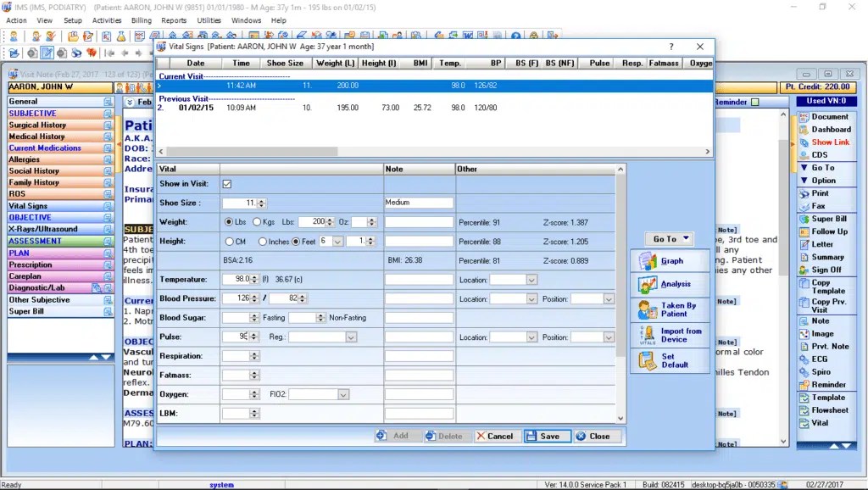
Task: Open the Go To dropdown in Vital Signs
Action: coord(670,238)
